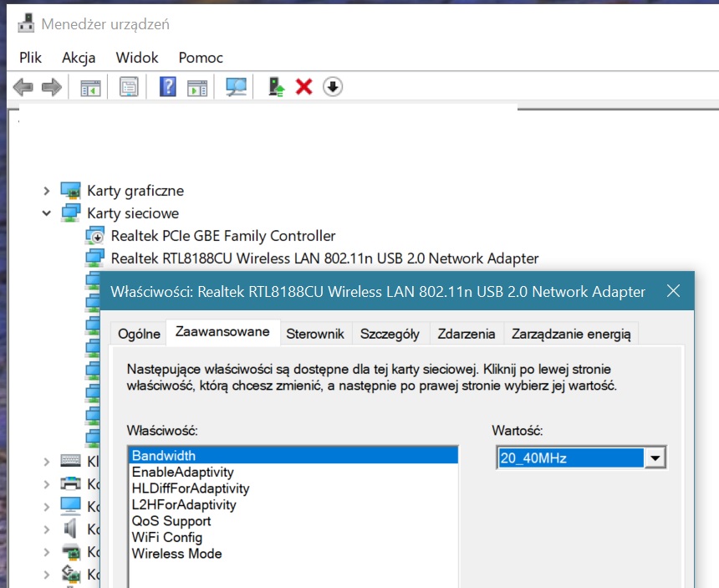Click the Device Manager title bar icon

pyautogui.click(x=26, y=23)
